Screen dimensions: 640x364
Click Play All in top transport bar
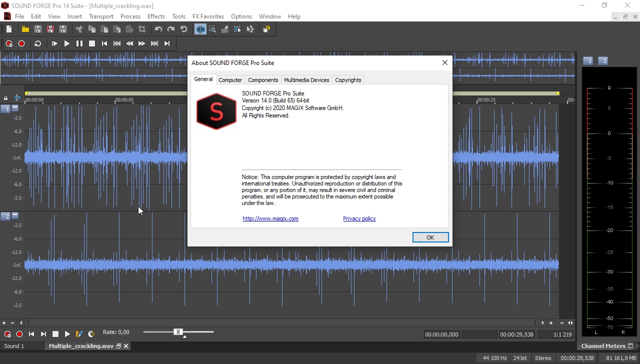(x=54, y=43)
